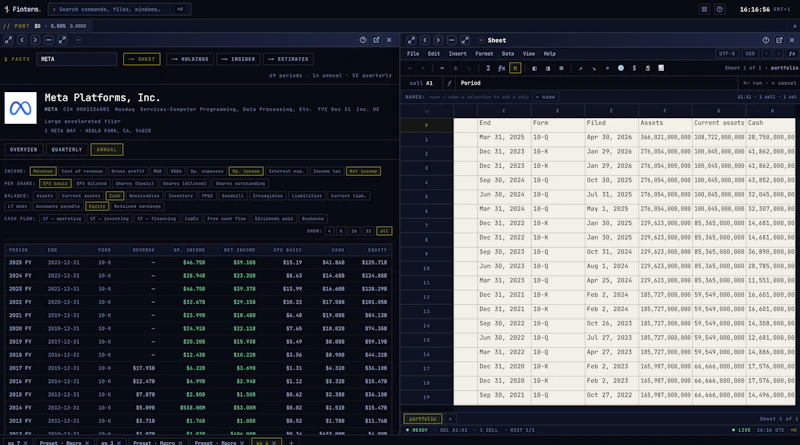Open help icon in the Facts panel header

(x=363, y=40)
